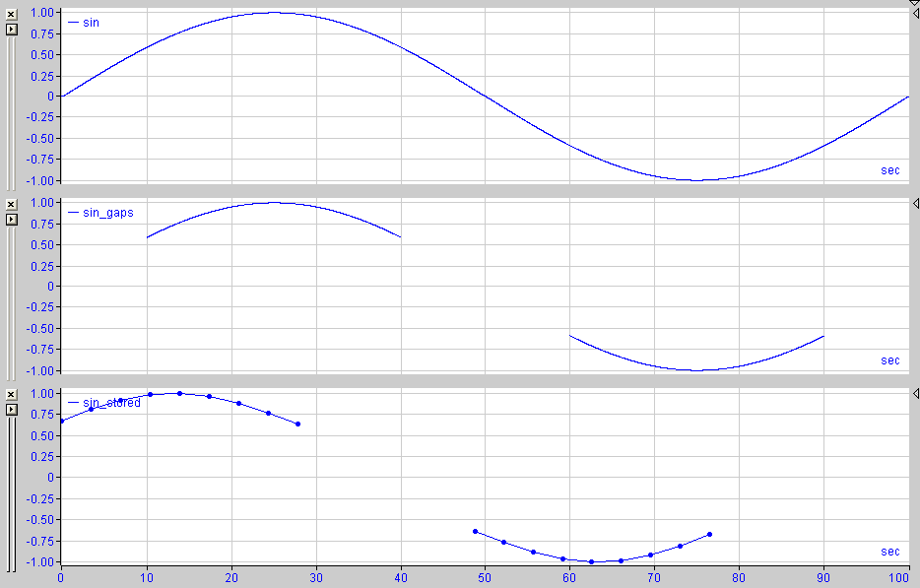Click the 'sec' unit label in the sin plot
920x588 pixels.
click(x=890, y=170)
